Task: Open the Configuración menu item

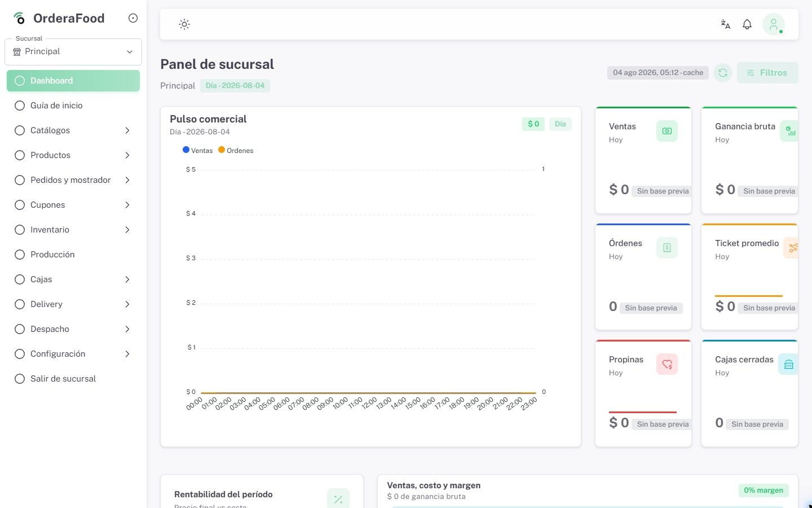Action: [73, 354]
